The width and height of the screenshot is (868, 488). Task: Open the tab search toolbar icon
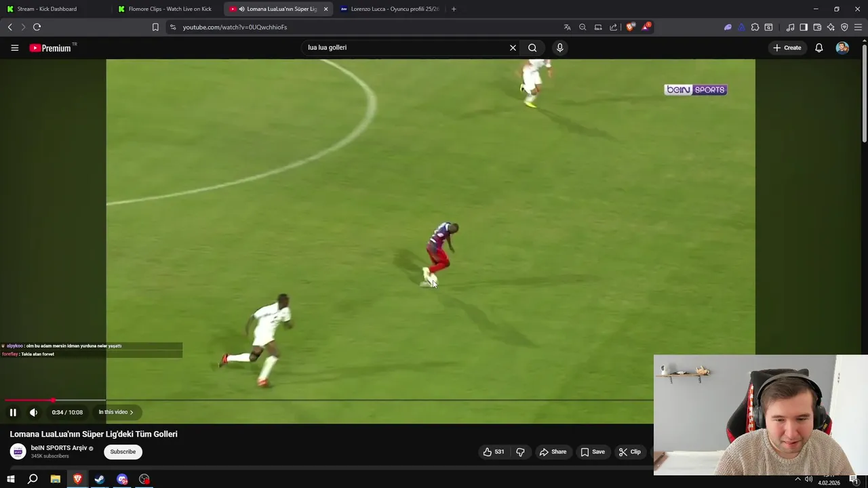coord(768,27)
